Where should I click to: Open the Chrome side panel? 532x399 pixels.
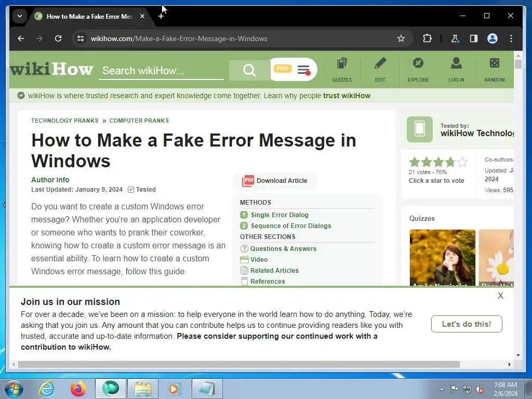pos(474,38)
